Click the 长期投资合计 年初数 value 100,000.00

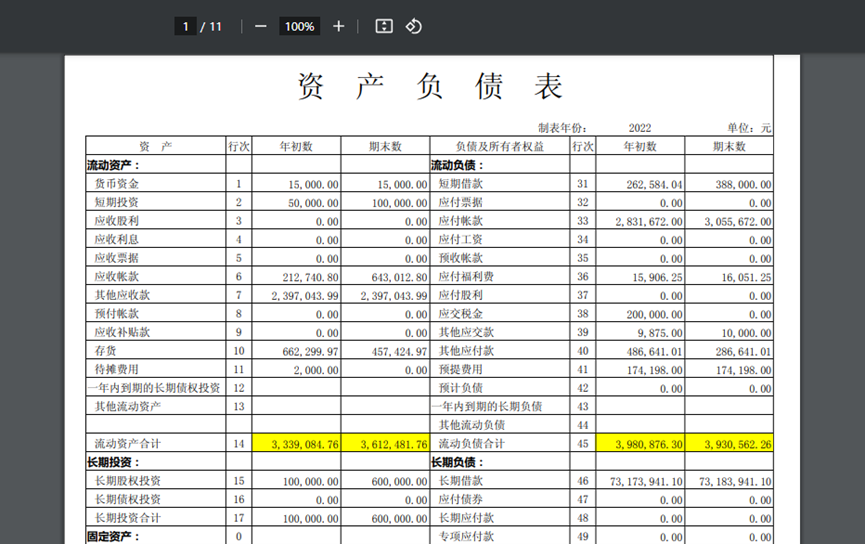click(x=311, y=519)
